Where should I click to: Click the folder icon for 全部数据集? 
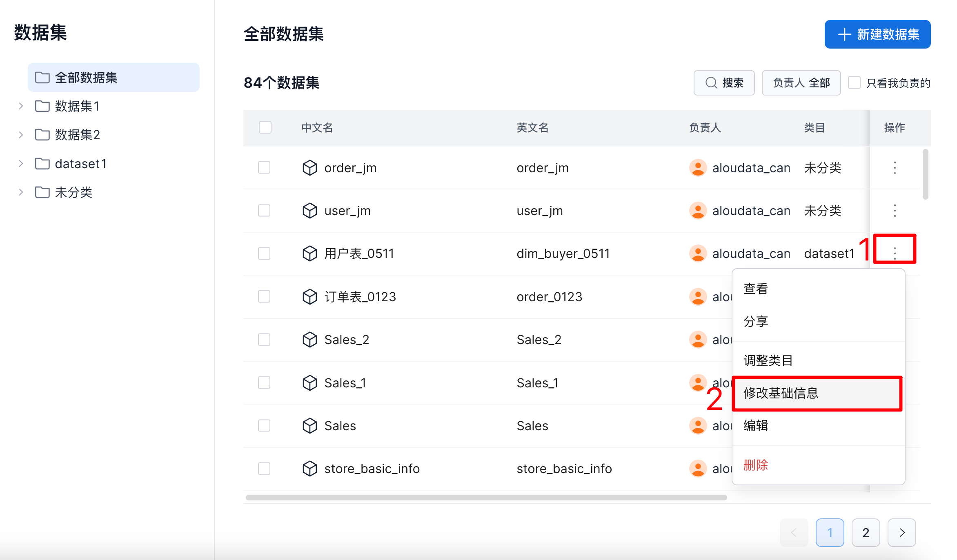(42, 78)
